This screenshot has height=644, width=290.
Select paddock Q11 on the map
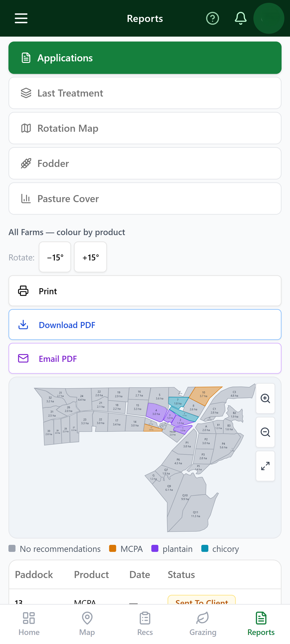(x=195, y=514)
